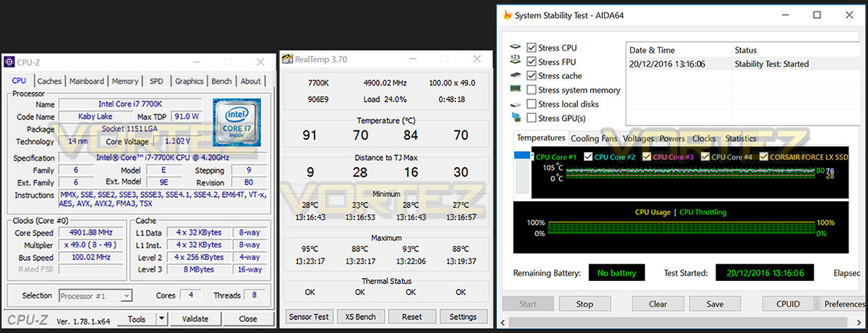Uncheck the Stress FPU checkbox

click(532, 62)
